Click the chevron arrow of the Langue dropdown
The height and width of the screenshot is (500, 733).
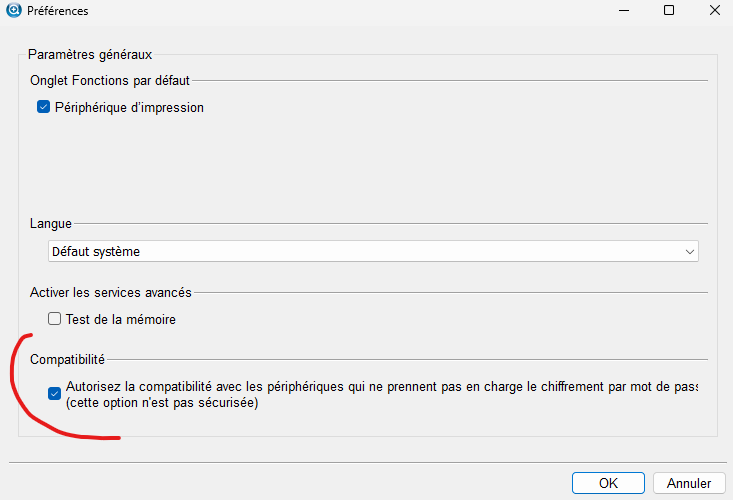click(x=690, y=252)
